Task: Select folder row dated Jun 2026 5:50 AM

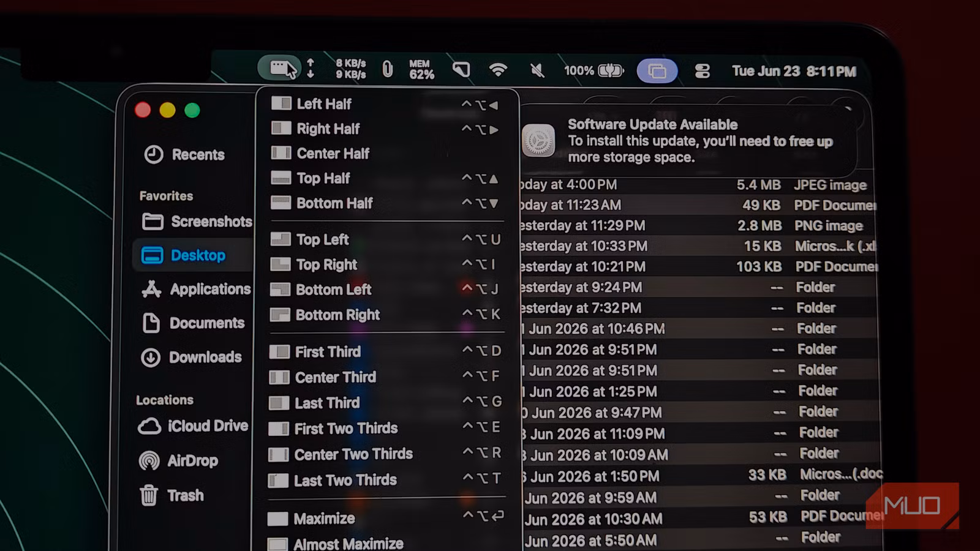Action: coord(703,540)
